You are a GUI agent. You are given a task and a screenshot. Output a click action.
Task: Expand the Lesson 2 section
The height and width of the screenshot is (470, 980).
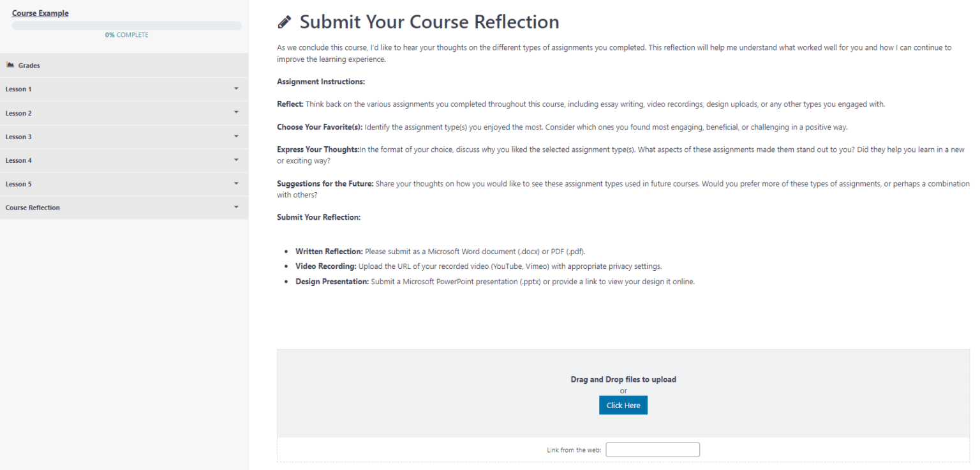[236, 112]
